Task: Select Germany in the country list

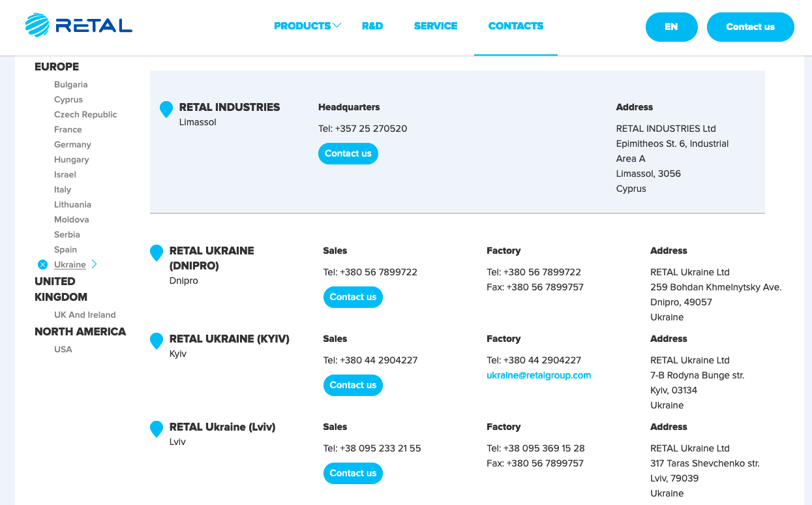Action: coord(72,145)
